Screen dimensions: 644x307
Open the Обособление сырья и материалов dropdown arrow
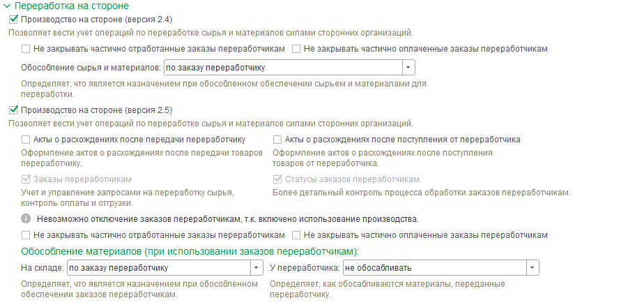408,68
